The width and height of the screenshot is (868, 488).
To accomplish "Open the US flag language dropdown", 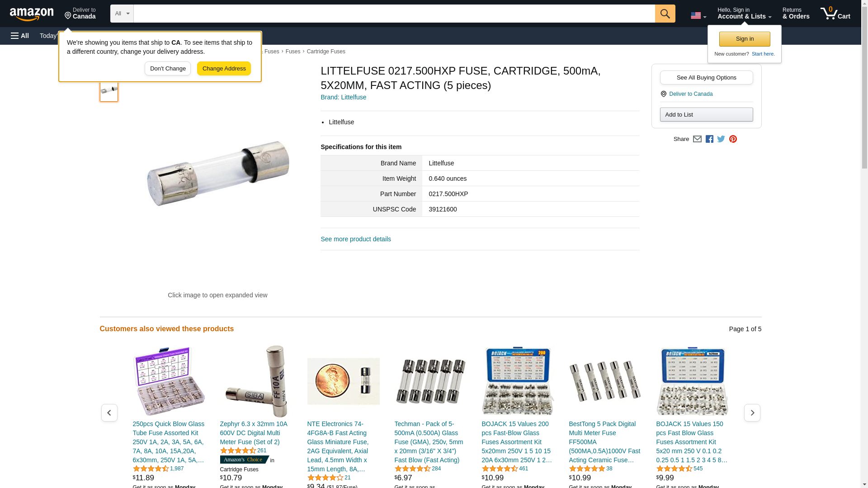I will point(698,15).
